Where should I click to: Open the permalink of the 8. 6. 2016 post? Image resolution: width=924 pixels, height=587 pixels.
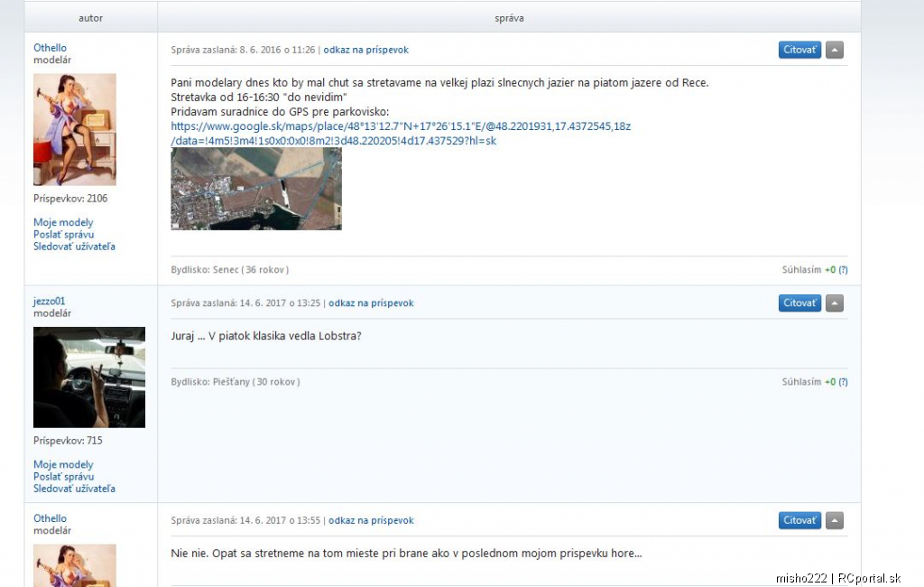point(366,51)
